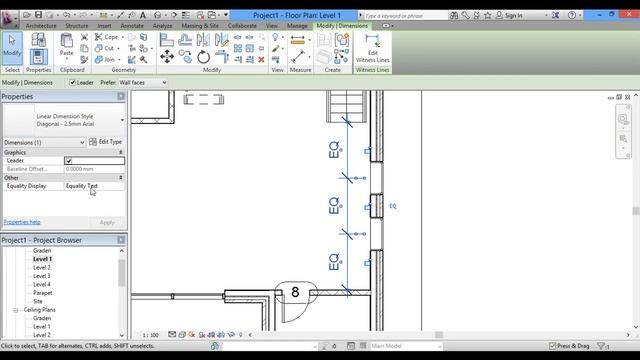Click the Properties help link
The width and height of the screenshot is (640, 360).
point(22,222)
